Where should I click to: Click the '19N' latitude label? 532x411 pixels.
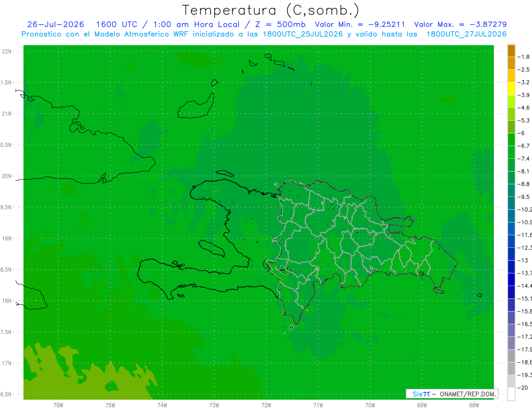coord(7,239)
